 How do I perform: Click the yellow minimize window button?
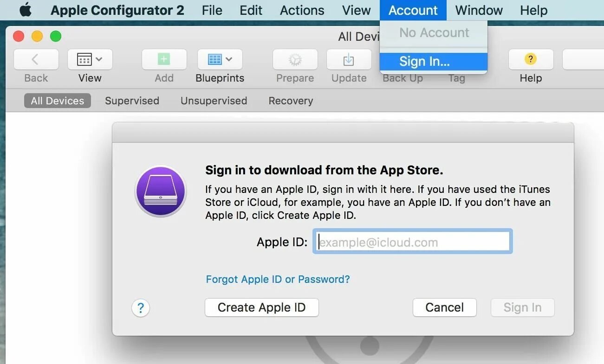(37, 36)
